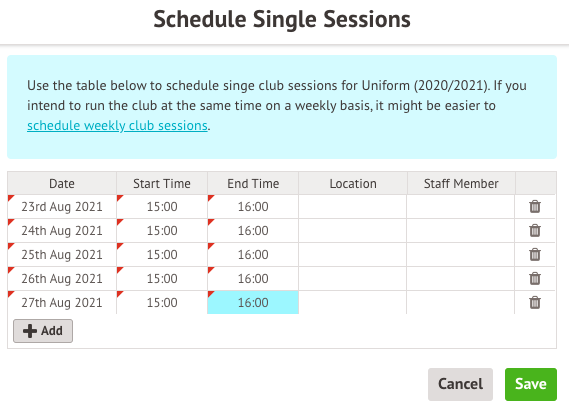Delete the 27th Aug 2021 session row
Image resolution: width=569 pixels, height=410 pixels.
point(535,302)
